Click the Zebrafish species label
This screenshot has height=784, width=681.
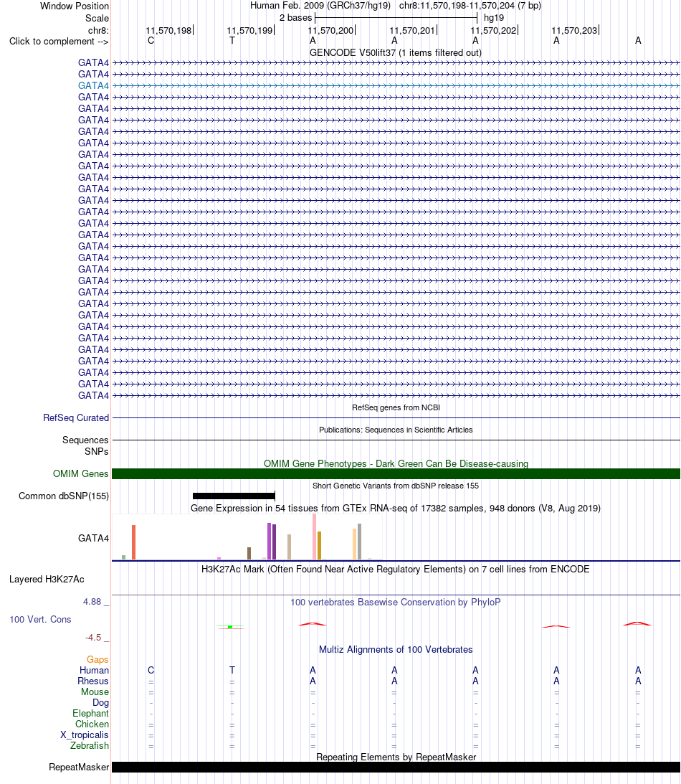[x=90, y=745]
